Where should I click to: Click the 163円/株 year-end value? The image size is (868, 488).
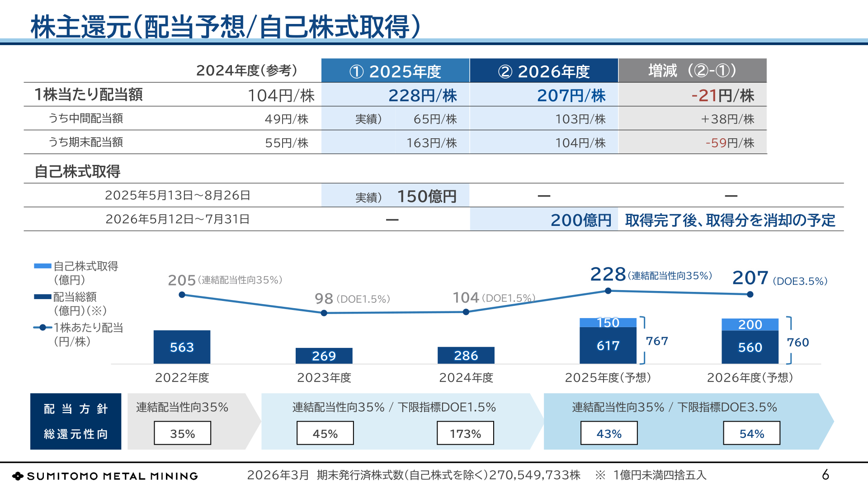click(432, 143)
